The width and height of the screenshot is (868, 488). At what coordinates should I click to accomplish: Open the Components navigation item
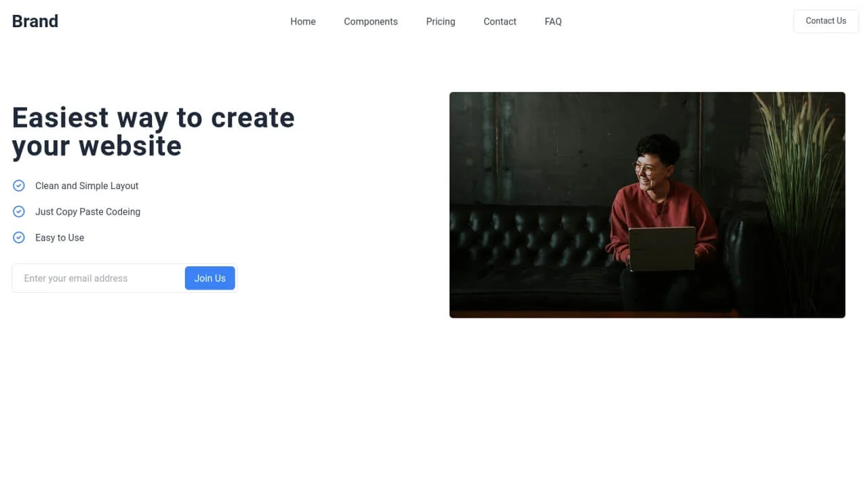tap(370, 21)
